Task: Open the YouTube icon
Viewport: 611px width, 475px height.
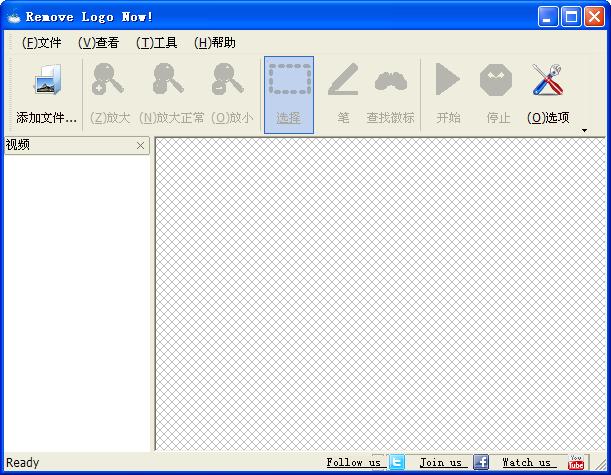Action: coord(576,463)
